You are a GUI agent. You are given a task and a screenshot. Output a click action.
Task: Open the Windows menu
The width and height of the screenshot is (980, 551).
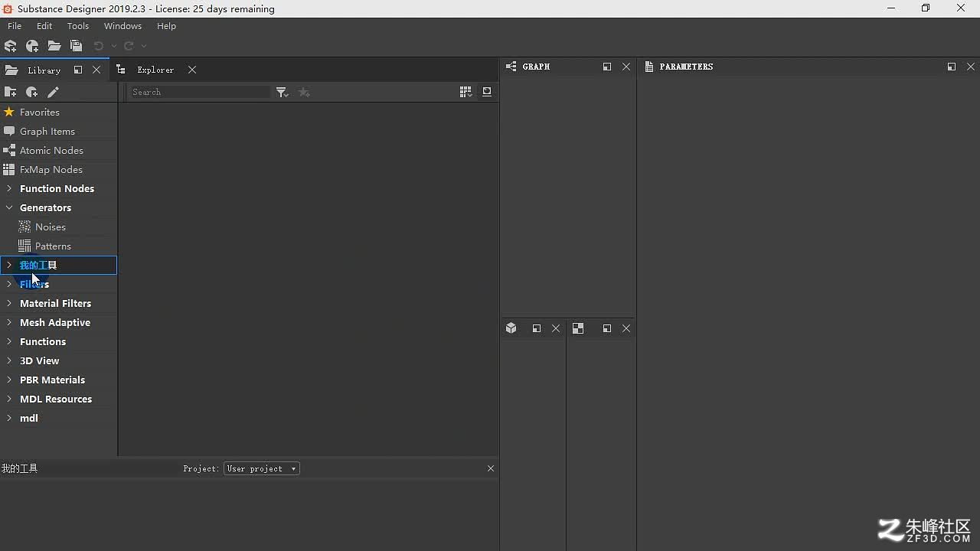click(122, 26)
